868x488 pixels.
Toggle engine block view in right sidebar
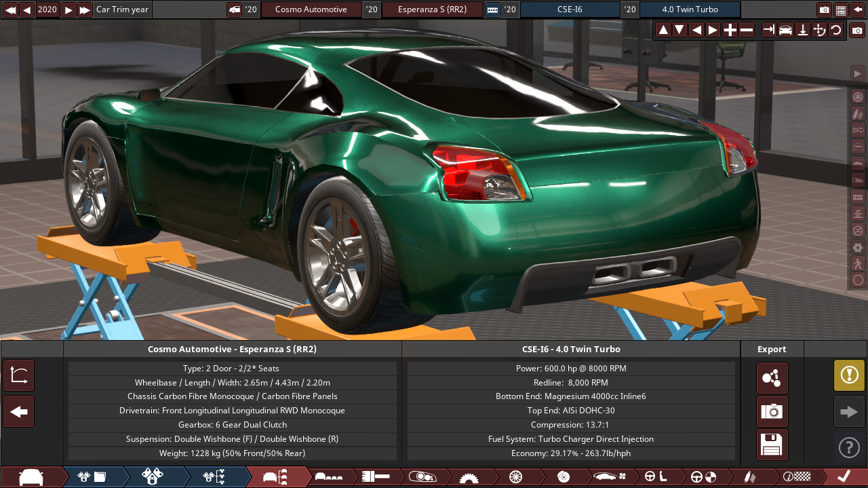858,196
